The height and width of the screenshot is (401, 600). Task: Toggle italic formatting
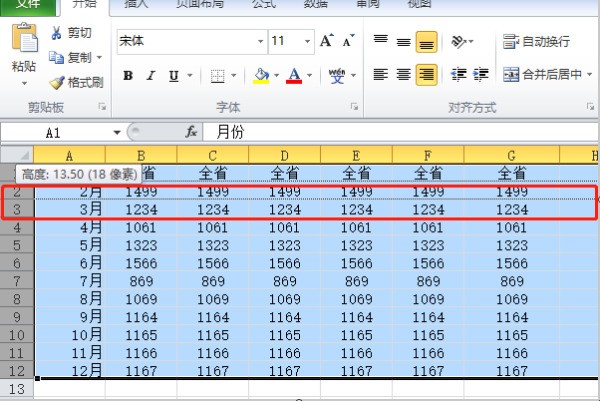(151, 75)
